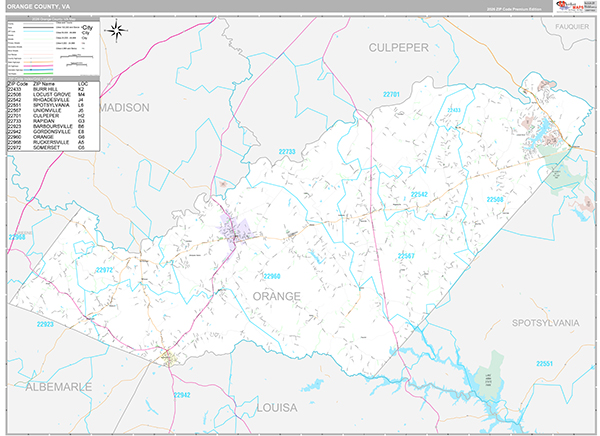The image size is (600, 436).
Task: Select RUCKERSVILLE row in ZIP index table
Action: coord(48,141)
